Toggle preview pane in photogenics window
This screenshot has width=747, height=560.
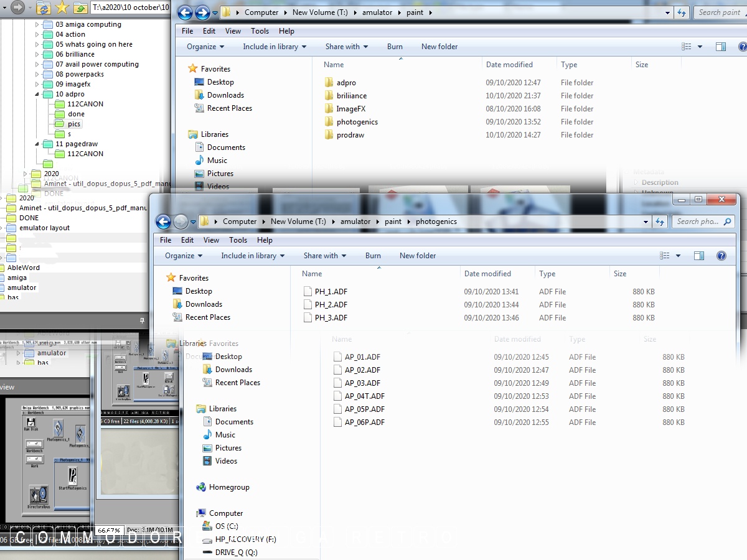pos(699,256)
